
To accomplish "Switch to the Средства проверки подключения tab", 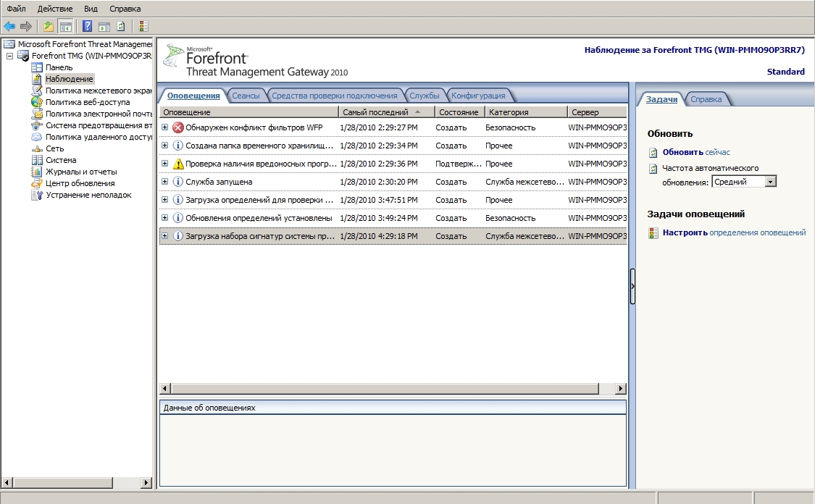I will 334,96.
